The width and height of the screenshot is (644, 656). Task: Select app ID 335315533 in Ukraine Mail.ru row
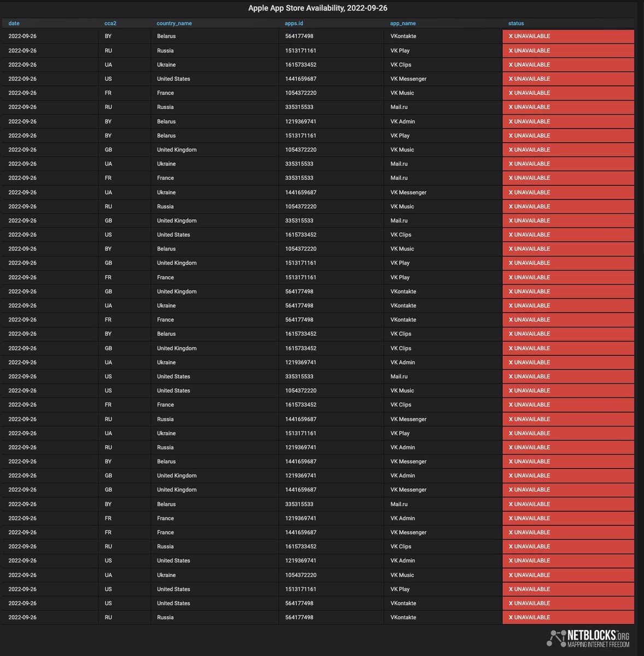(299, 164)
